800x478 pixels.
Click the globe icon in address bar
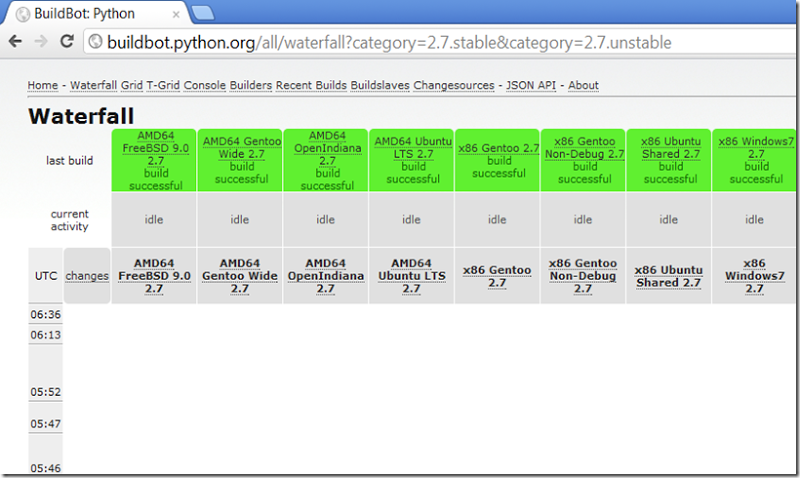(x=95, y=41)
